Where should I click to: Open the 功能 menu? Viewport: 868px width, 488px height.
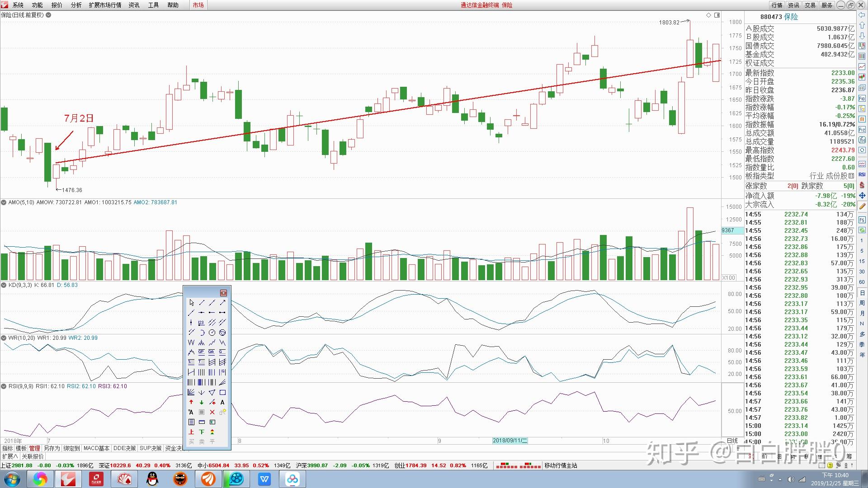pos(38,5)
